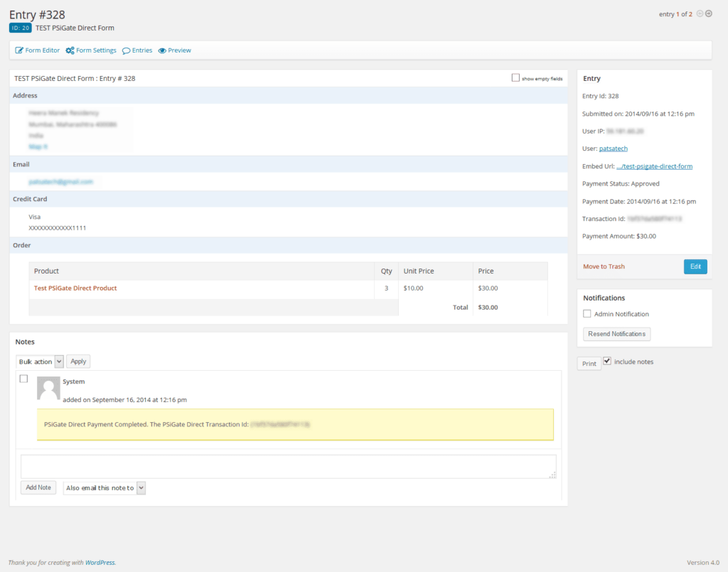Click the Add Note button
Viewport: 728px width, 572px height.
tap(38, 487)
